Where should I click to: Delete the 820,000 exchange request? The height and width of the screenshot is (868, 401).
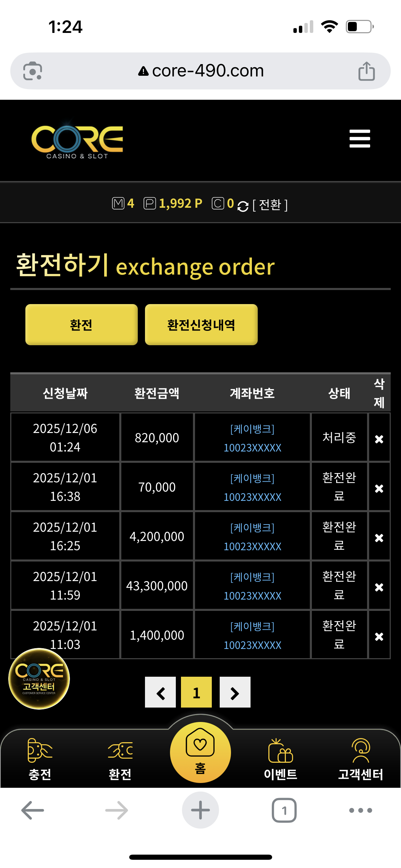[x=379, y=439]
